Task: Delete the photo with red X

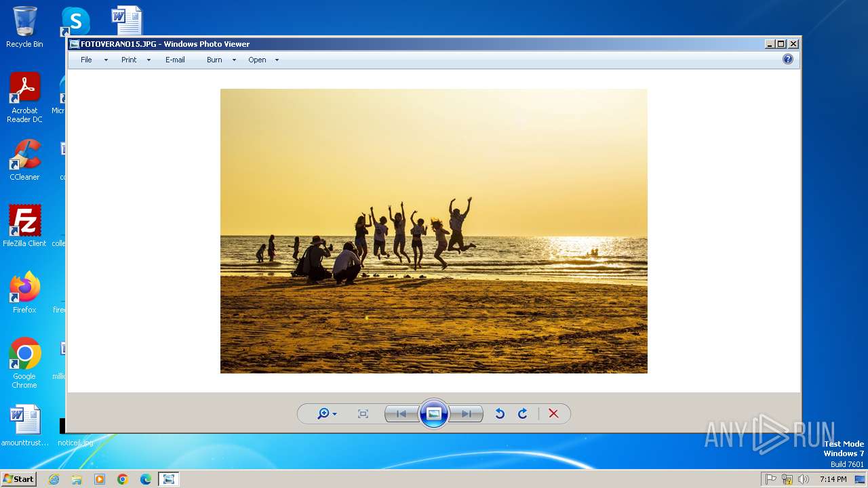Action: coord(553,413)
